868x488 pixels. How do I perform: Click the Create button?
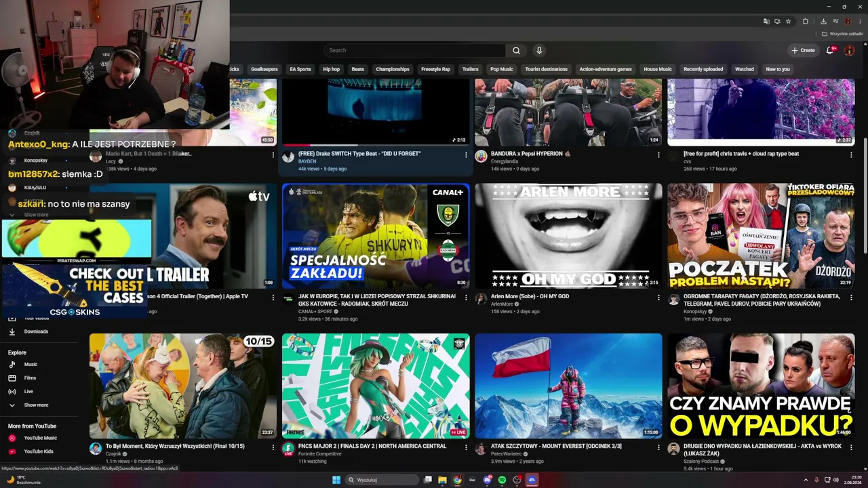(803, 50)
